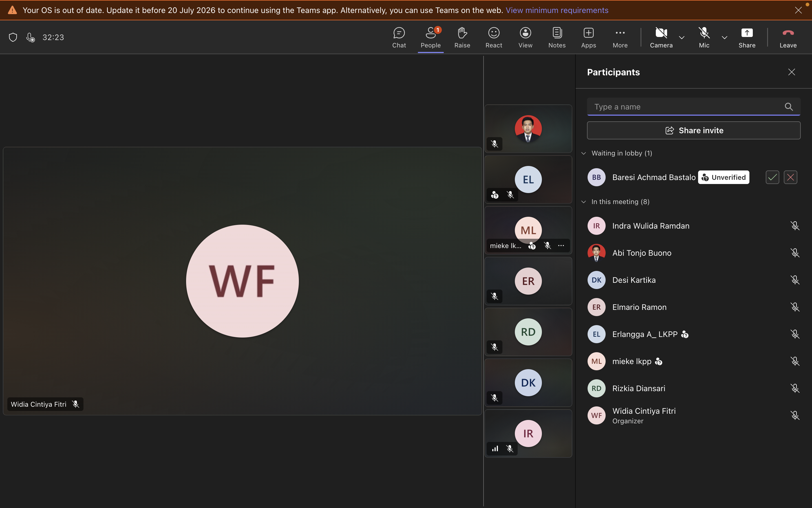Click unverified icon next to mieke lkpp
812x508 pixels.
point(658,362)
